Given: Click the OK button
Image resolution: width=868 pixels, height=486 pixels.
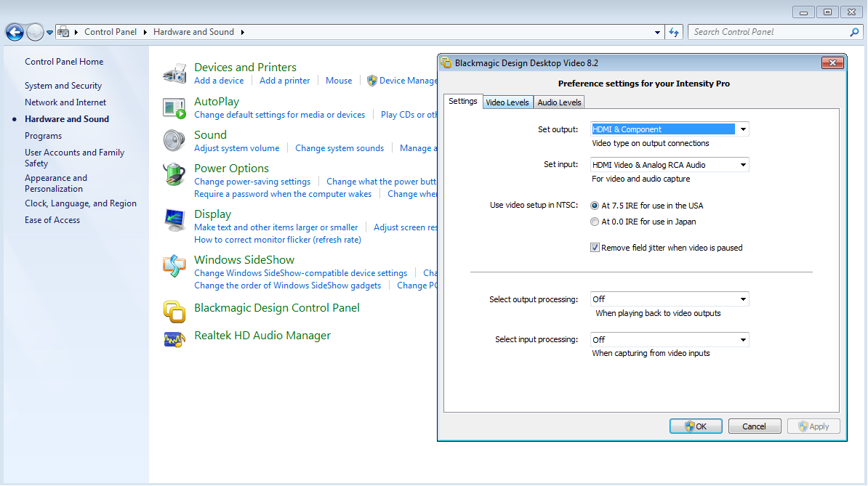Looking at the screenshot, I should (x=696, y=426).
